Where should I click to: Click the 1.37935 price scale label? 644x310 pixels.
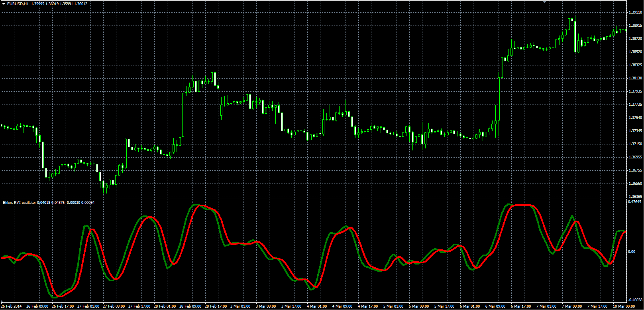635,91
